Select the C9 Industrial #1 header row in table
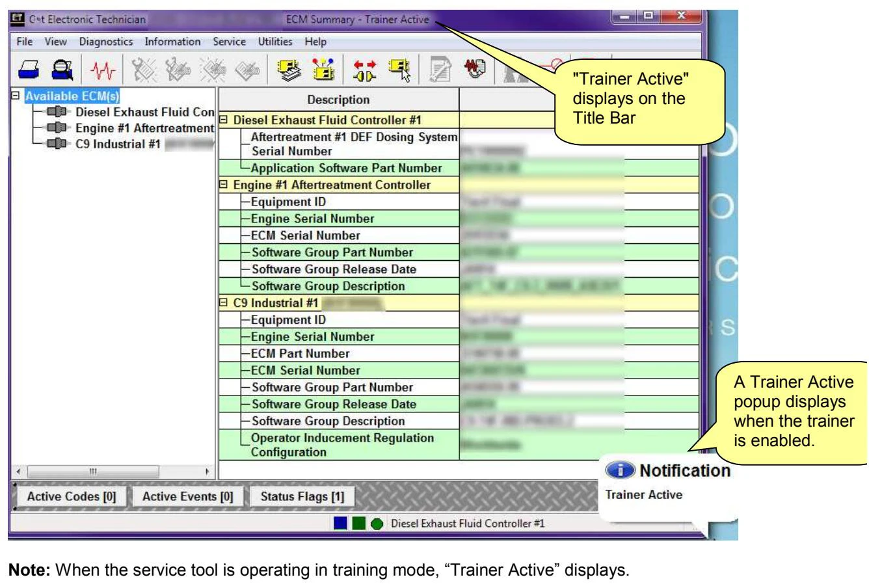Screen dimensions: 869x588 click(x=458, y=303)
